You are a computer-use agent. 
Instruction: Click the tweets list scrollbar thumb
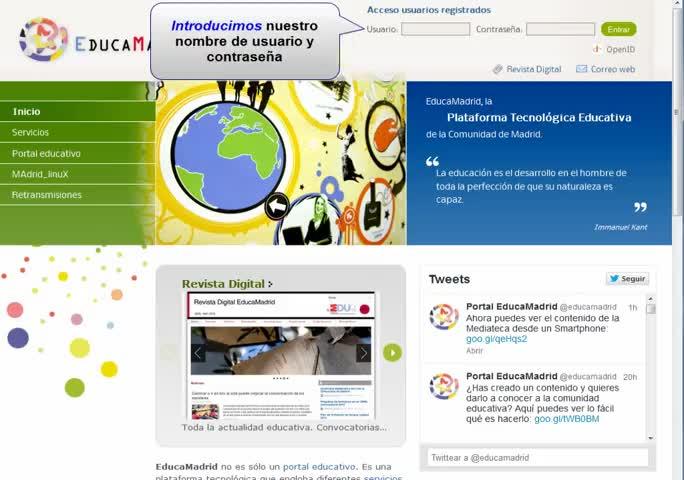coord(651,309)
